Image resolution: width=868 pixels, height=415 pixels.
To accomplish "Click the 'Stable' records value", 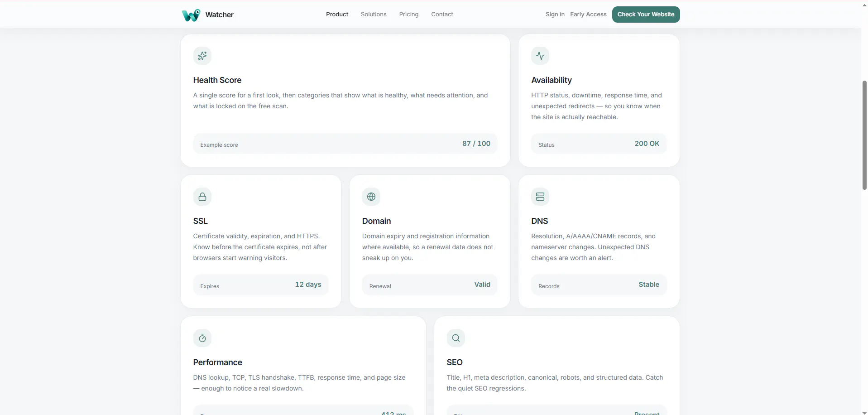I will coord(649,285).
